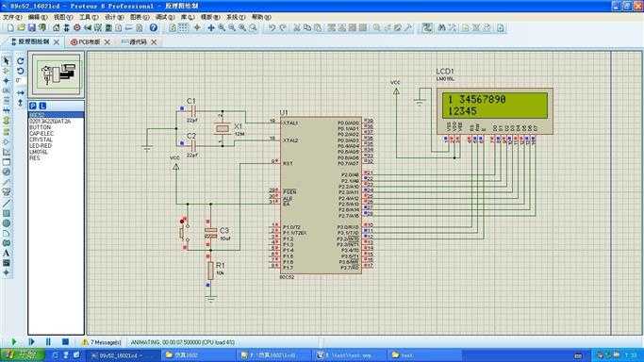Image resolution: width=644 pixels, height=362 pixels.
Task: Toggle the grid display icon
Action: [183, 28]
